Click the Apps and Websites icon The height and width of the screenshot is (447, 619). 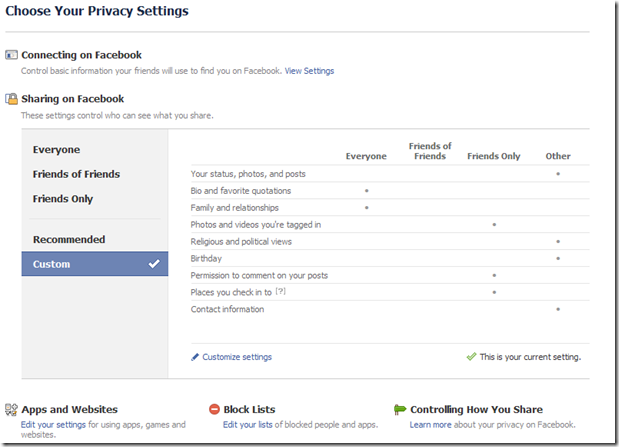[x=11, y=409]
